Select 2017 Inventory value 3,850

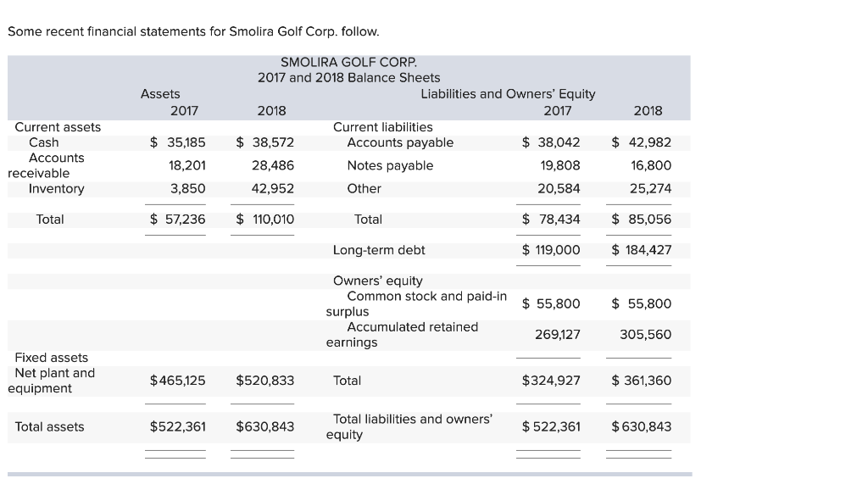coord(187,189)
